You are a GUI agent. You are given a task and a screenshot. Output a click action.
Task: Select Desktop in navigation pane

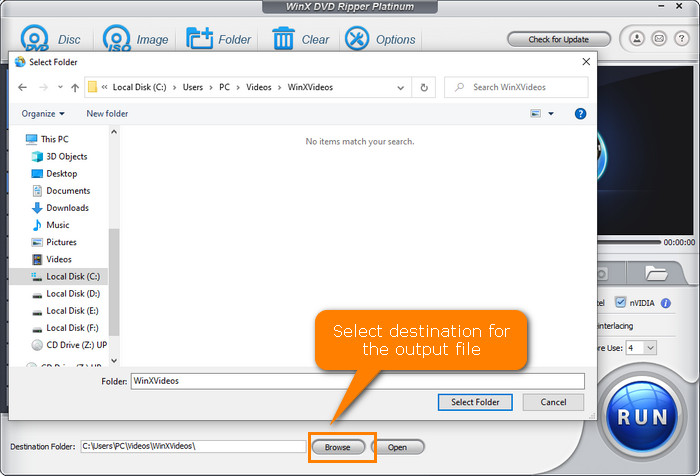54,173
